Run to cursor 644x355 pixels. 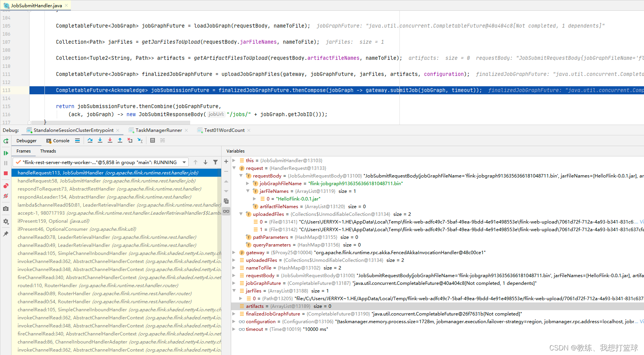(x=140, y=140)
